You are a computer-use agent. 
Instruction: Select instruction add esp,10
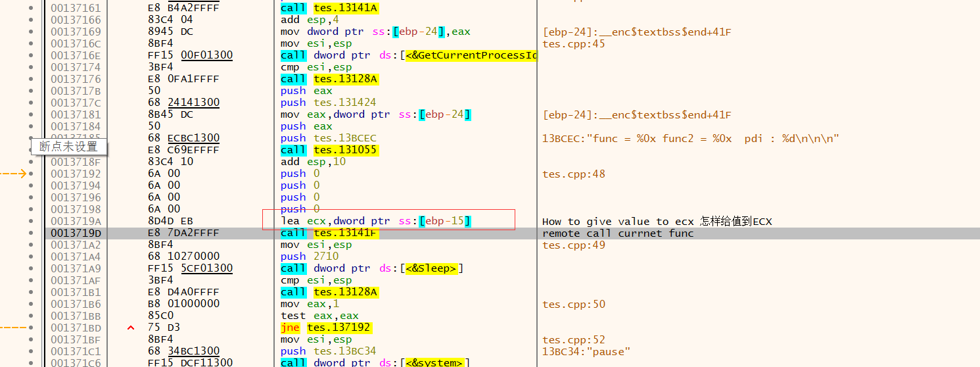(313, 162)
